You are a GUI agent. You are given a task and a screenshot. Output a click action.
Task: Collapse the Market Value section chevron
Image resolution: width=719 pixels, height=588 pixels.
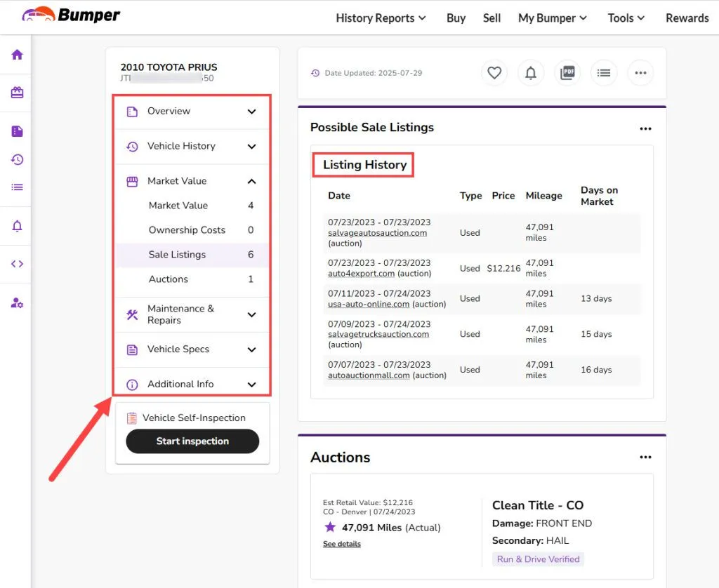point(252,182)
